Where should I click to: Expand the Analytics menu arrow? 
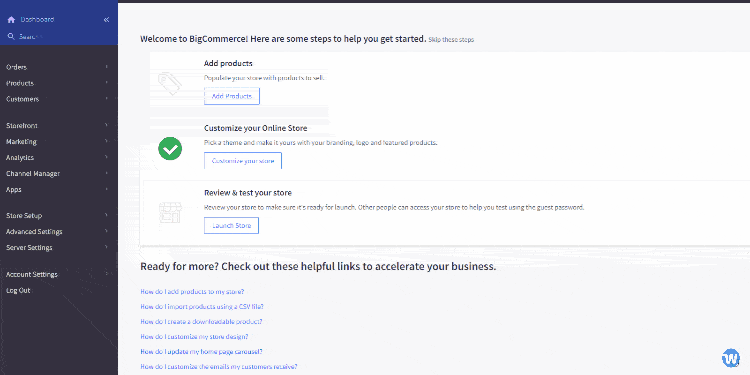click(106, 157)
